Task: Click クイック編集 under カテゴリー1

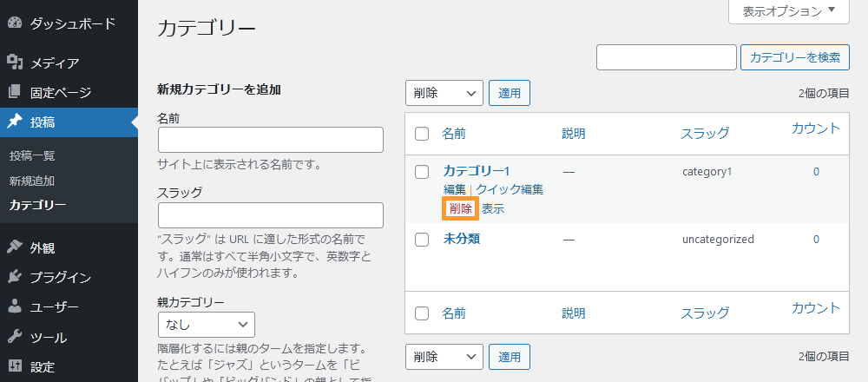Action: (510, 190)
